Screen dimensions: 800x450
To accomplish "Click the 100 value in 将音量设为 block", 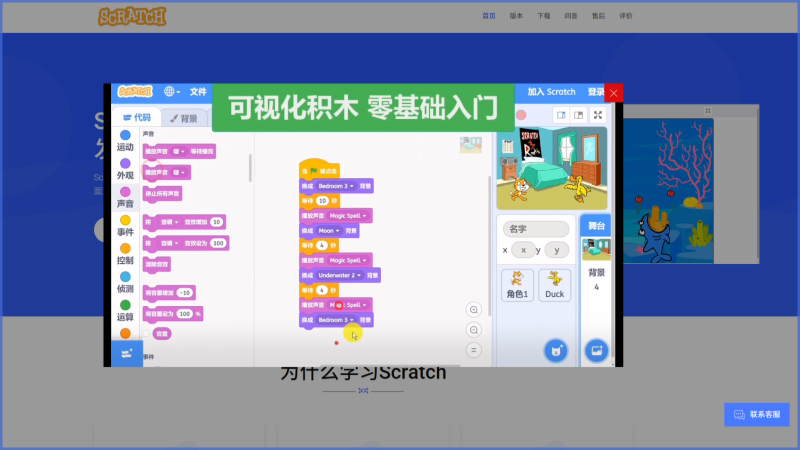I will tap(185, 314).
